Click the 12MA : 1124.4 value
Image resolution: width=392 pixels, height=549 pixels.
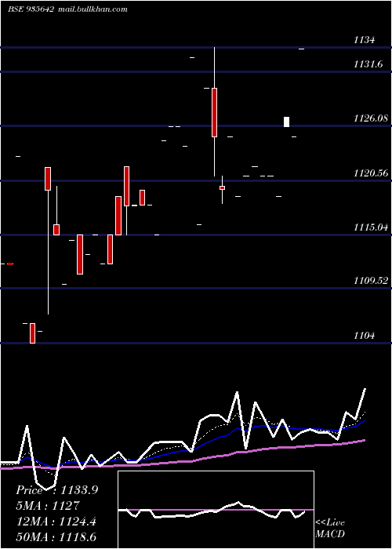coord(56,522)
